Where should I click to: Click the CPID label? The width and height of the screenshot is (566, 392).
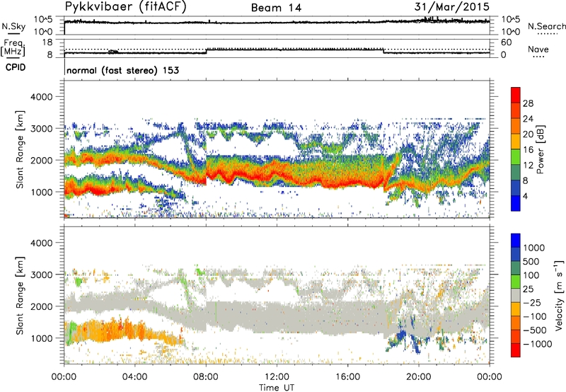(x=16, y=67)
